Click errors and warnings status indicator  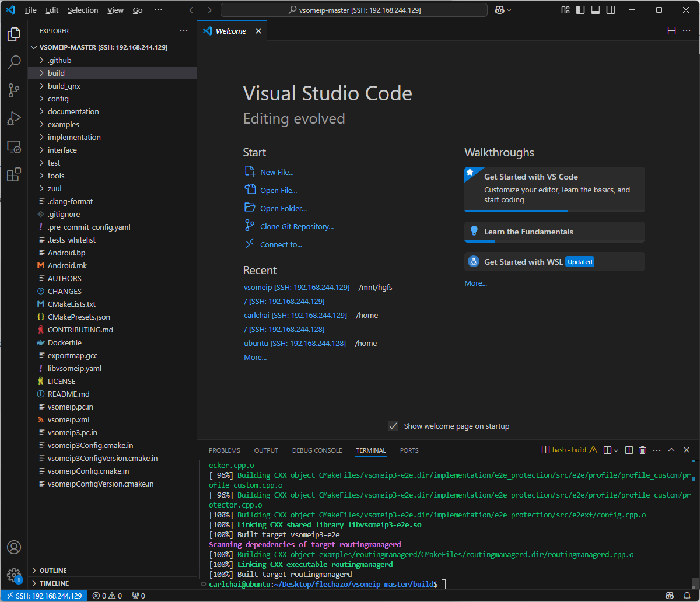pyautogui.click(x=107, y=596)
